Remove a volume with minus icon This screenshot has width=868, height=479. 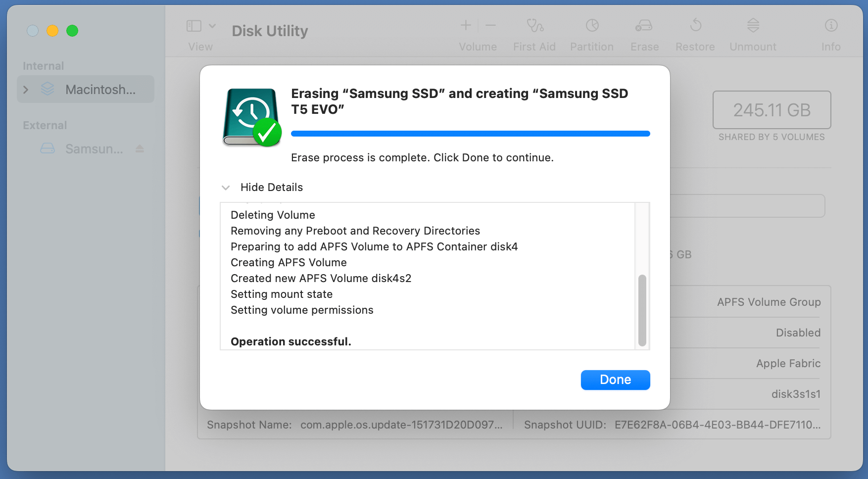pos(490,25)
